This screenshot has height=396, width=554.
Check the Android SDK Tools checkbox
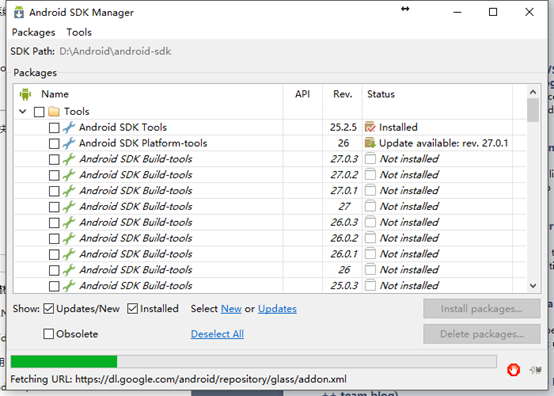(54, 128)
